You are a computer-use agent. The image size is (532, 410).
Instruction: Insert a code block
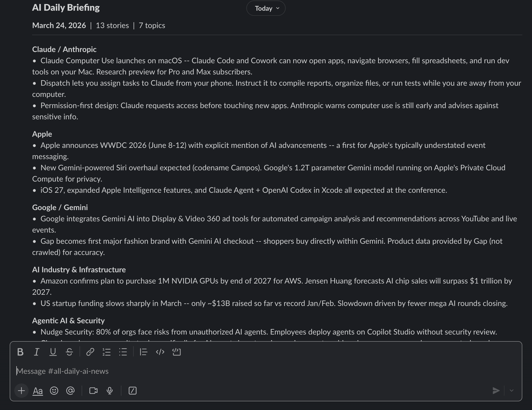pos(176,352)
